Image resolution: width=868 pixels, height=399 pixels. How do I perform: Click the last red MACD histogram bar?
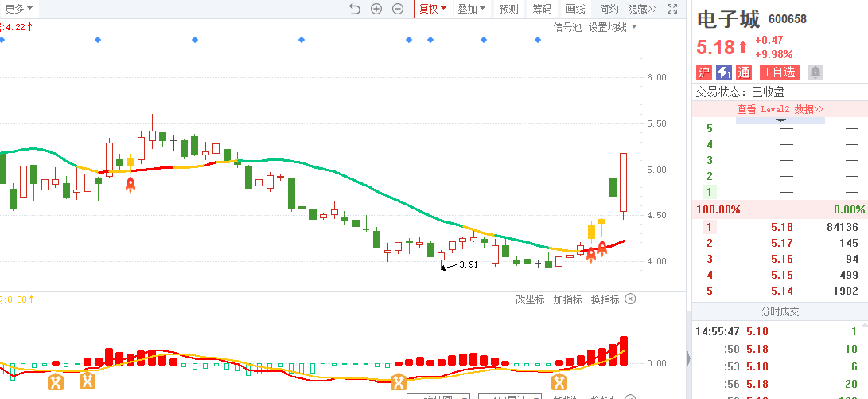623,350
